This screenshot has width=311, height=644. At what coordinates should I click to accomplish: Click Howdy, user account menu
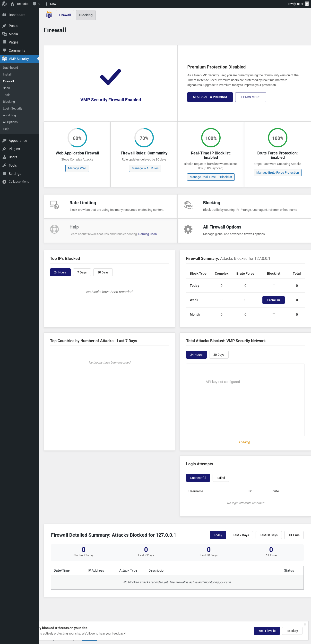coord(297,4)
